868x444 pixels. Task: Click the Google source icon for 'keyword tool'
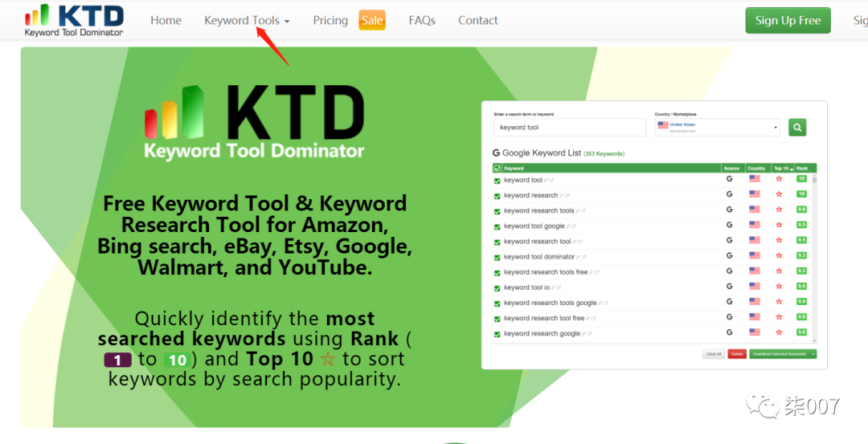(729, 178)
